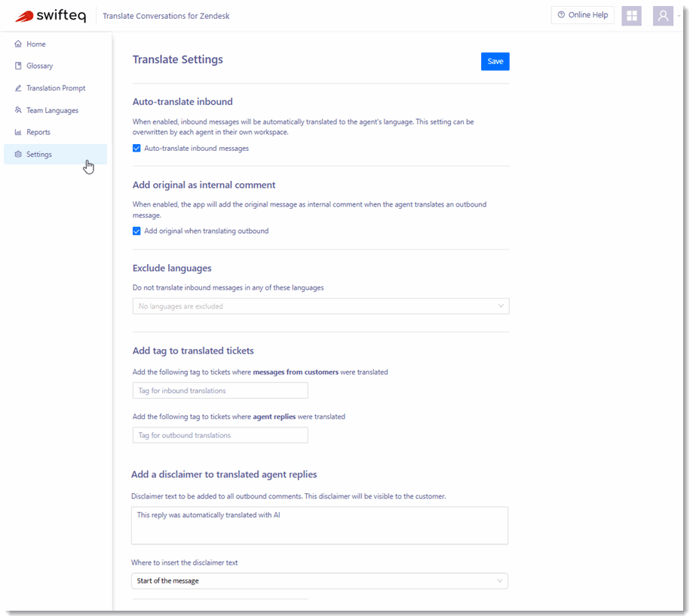Screen dimensions: 690x616
Task: Open the disclaimer position dropdown
Action: point(320,581)
